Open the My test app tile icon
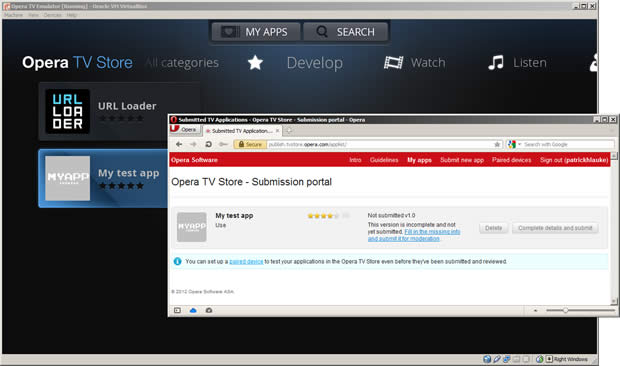The height and width of the screenshot is (366, 620). pos(68,178)
